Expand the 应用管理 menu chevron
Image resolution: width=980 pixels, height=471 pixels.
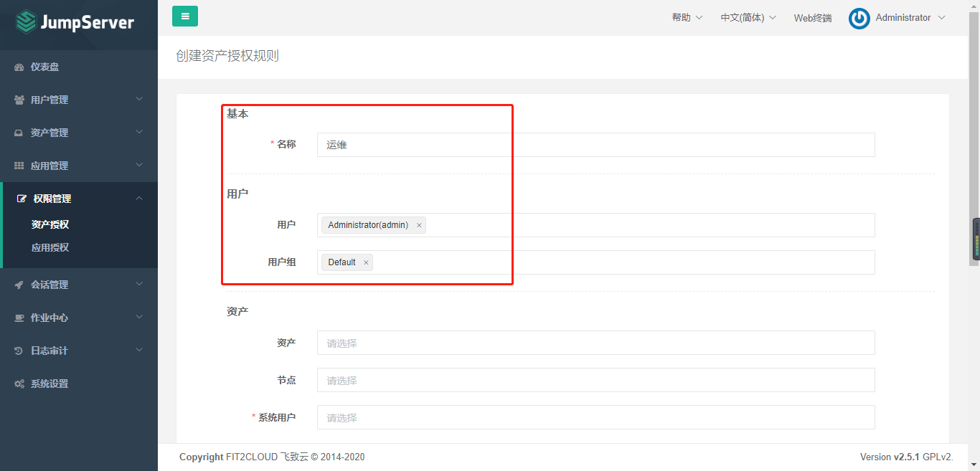139,166
